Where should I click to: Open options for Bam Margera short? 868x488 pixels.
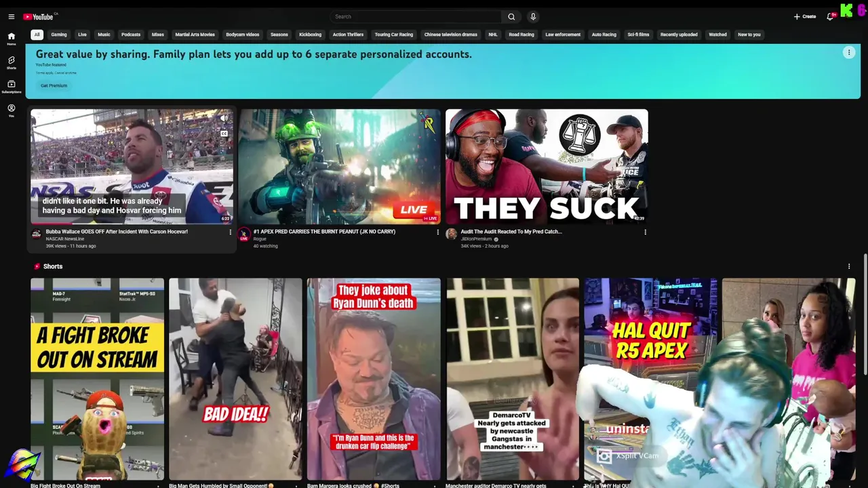pyautogui.click(x=435, y=485)
